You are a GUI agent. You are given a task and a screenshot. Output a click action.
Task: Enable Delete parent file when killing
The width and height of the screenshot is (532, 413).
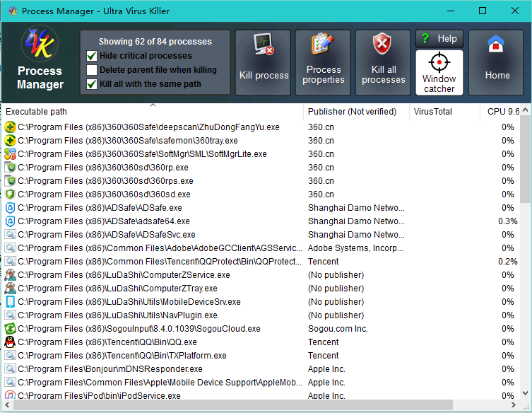[92, 70]
